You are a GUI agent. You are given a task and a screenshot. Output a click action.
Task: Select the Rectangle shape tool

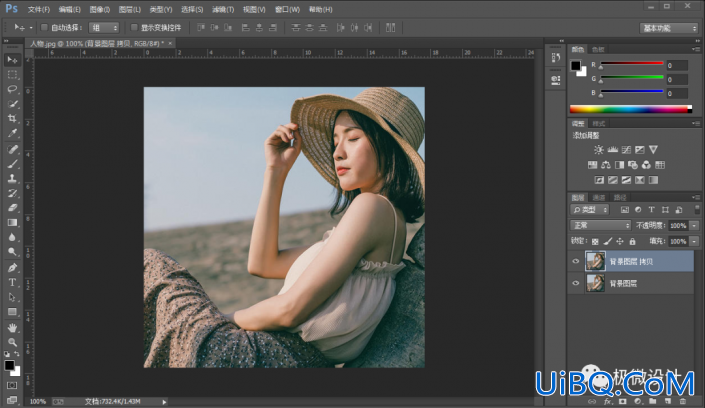click(x=12, y=312)
